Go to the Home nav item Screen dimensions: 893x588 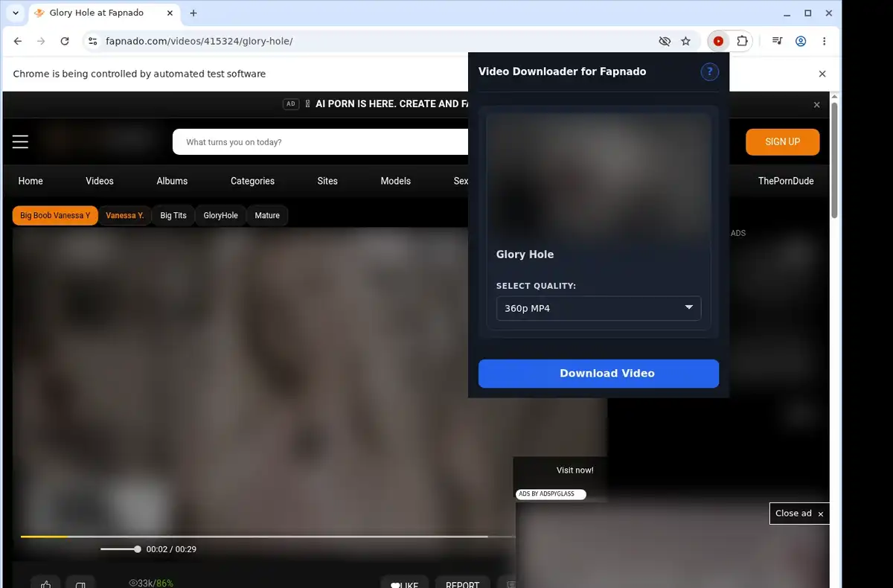pos(31,181)
